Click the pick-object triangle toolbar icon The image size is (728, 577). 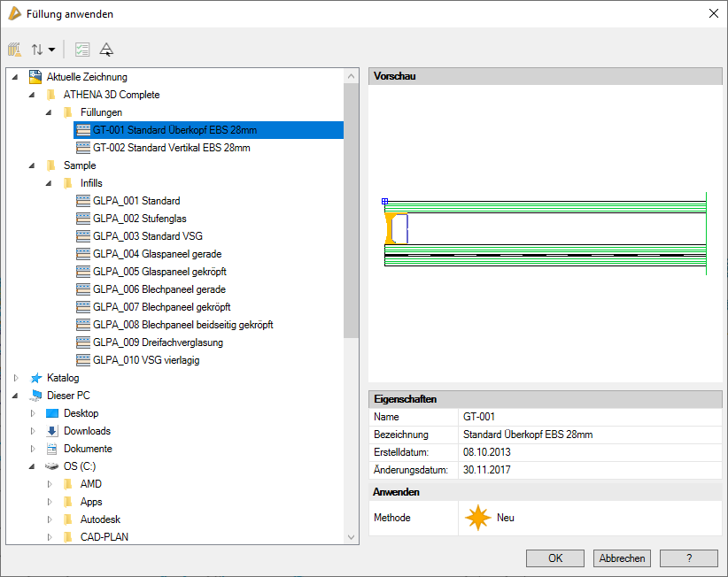point(106,50)
